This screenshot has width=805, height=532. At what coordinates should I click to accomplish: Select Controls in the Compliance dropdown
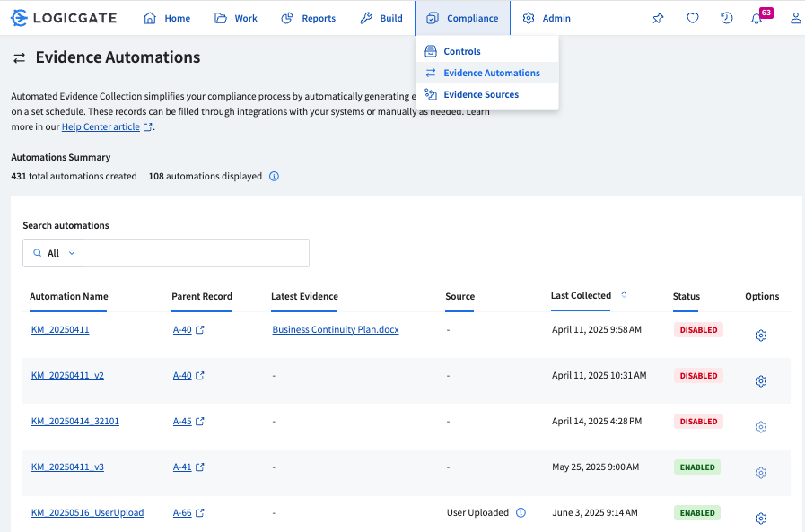pyautogui.click(x=462, y=51)
